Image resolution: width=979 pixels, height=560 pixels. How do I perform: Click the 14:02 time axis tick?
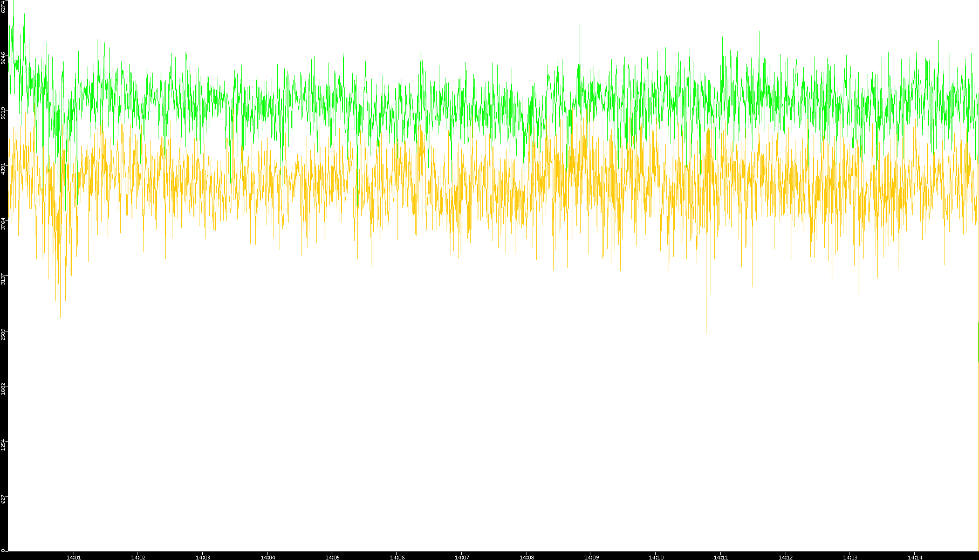coord(138,557)
